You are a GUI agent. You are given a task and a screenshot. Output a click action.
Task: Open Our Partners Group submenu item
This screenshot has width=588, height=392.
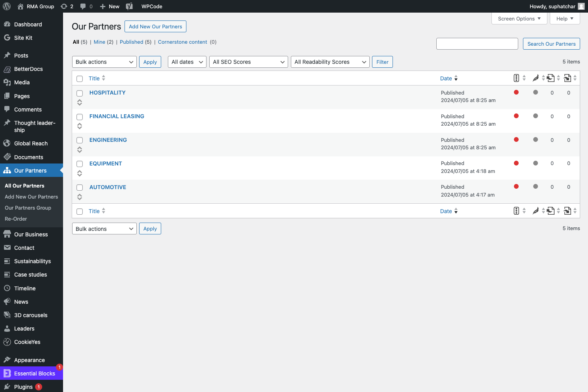pos(28,208)
